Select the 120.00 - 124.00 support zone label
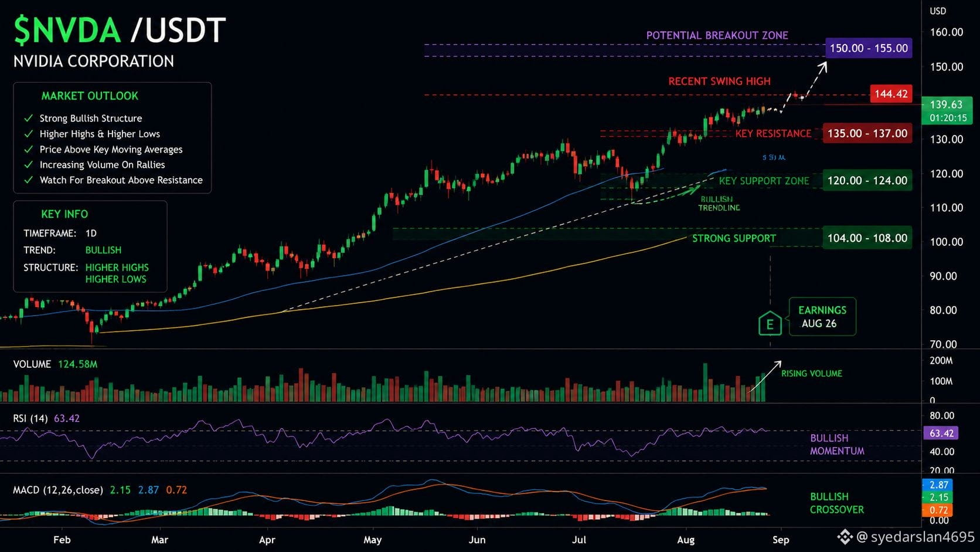The height and width of the screenshot is (552, 980). pyautogui.click(x=867, y=181)
